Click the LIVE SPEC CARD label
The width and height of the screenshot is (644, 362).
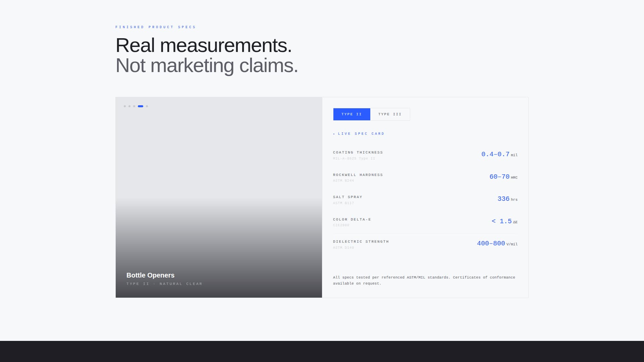point(361,133)
